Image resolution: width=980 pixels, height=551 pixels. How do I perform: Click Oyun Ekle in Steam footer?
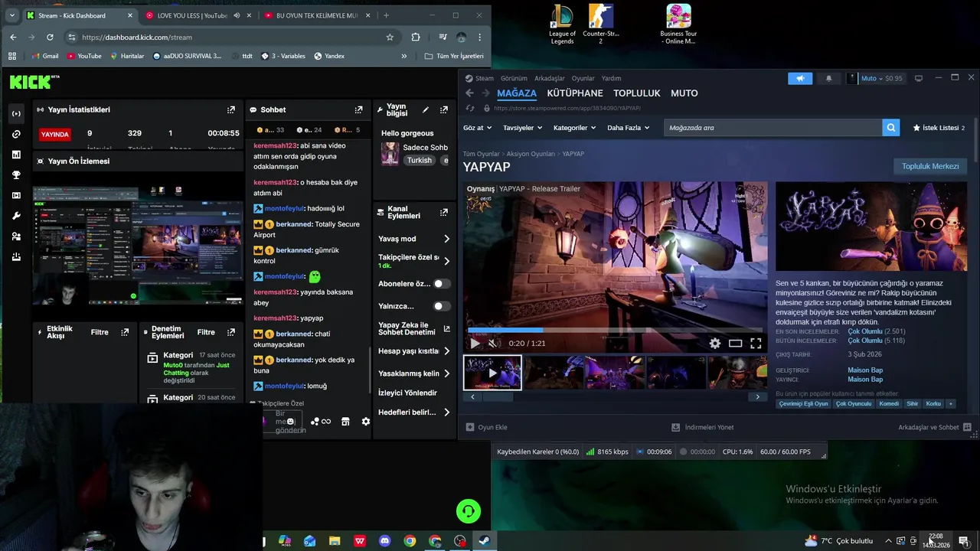pyautogui.click(x=487, y=427)
